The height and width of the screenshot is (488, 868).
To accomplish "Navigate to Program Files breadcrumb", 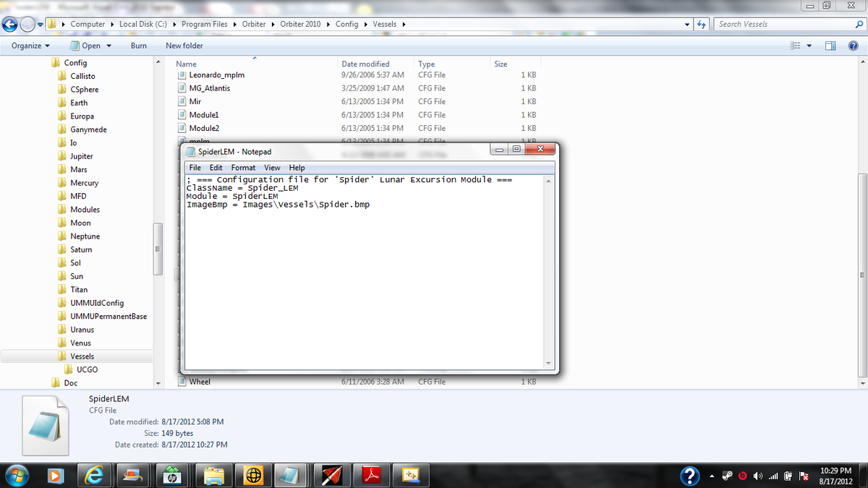I will pyautogui.click(x=205, y=24).
